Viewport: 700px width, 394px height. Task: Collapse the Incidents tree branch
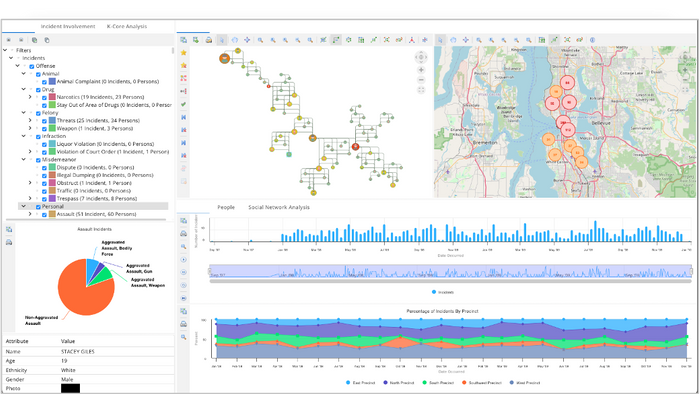[x=11, y=58]
